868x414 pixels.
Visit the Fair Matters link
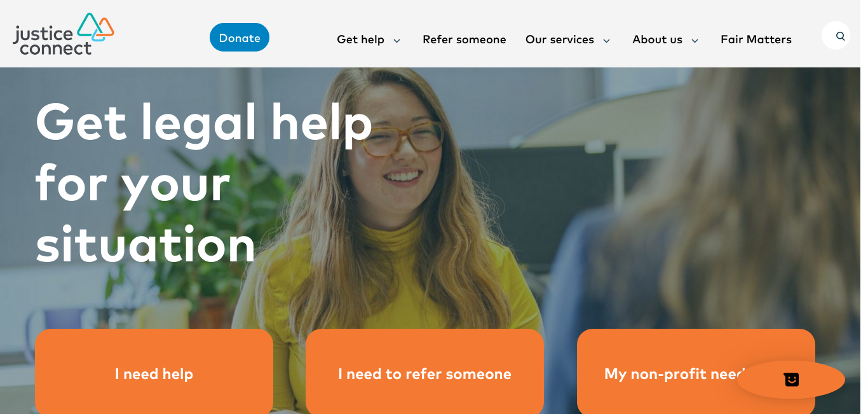pos(756,39)
